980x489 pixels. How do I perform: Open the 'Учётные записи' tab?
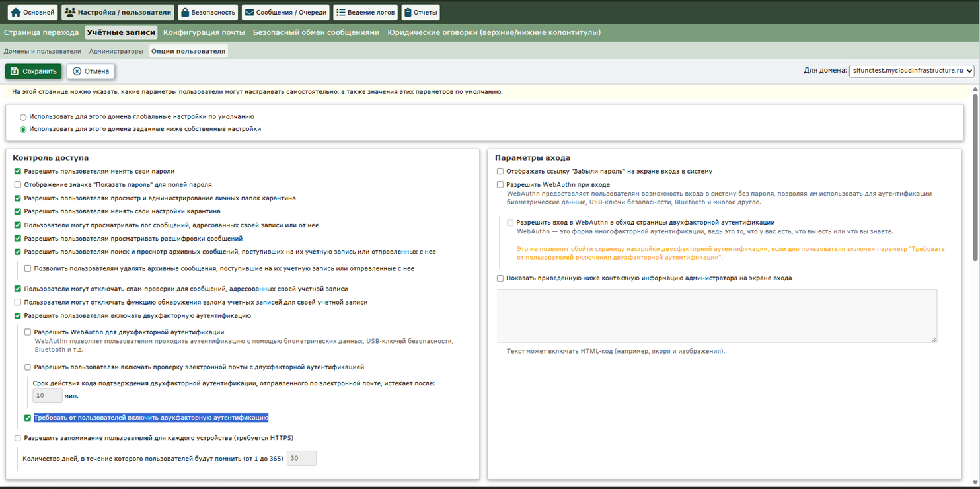(122, 32)
